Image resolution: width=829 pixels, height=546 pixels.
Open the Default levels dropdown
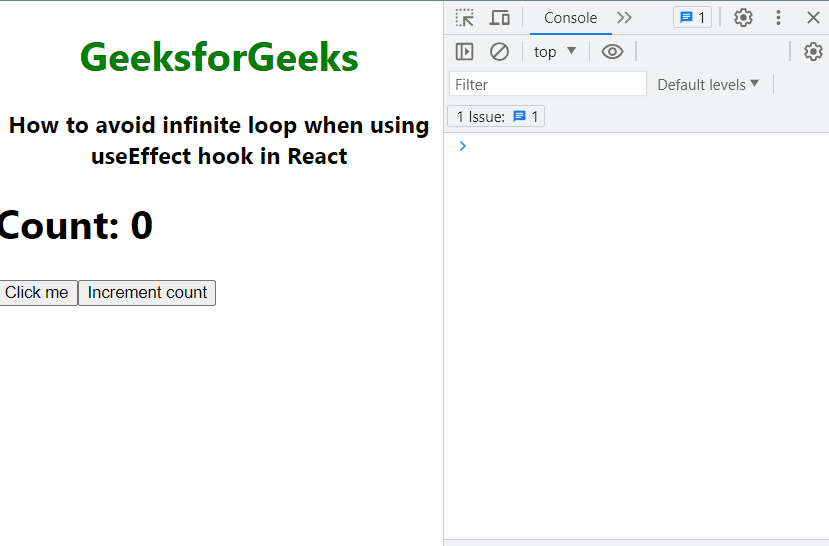click(708, 85)
